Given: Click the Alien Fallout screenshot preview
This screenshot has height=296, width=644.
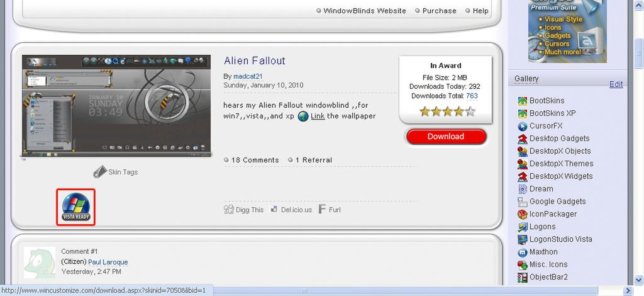Looking at the screenshot, I should [x=116, y=106].
